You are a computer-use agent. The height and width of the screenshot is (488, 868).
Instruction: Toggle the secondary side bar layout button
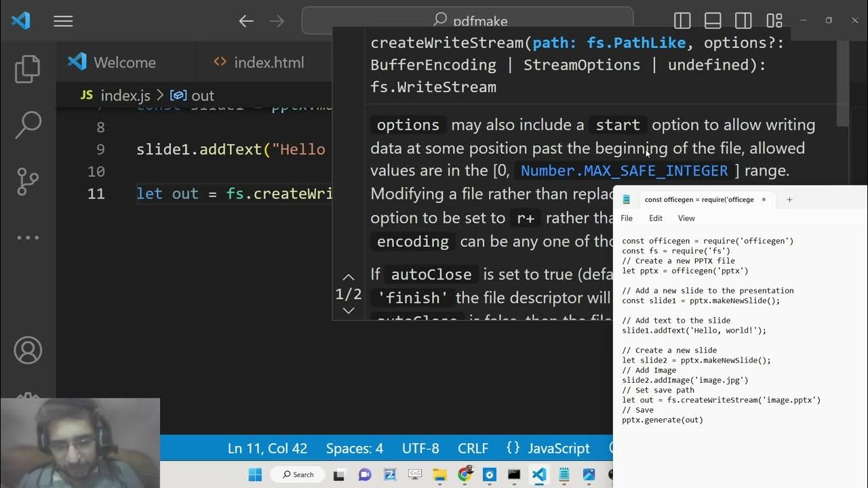coord(743,21)
